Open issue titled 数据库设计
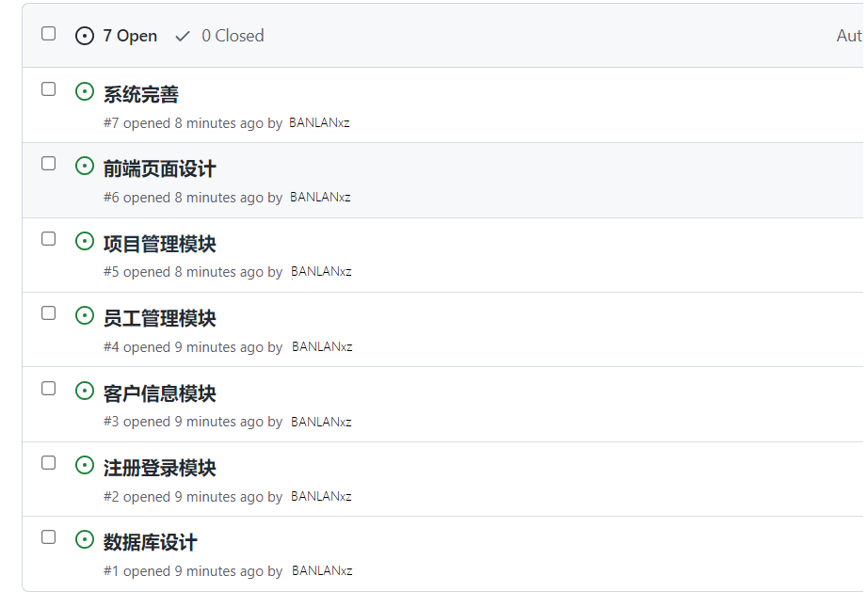The height and width of the screenshot is (592, 868). [150, 543]
